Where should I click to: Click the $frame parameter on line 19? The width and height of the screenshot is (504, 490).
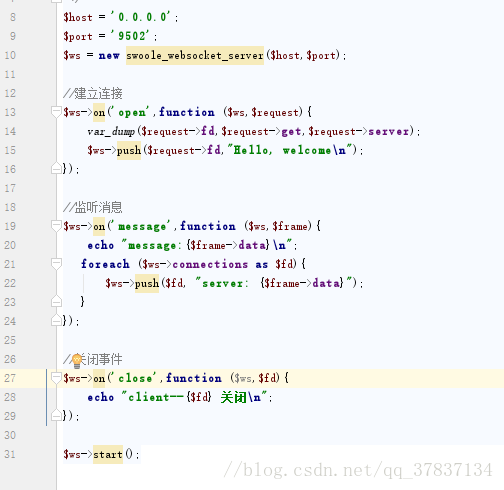[290, 226]
